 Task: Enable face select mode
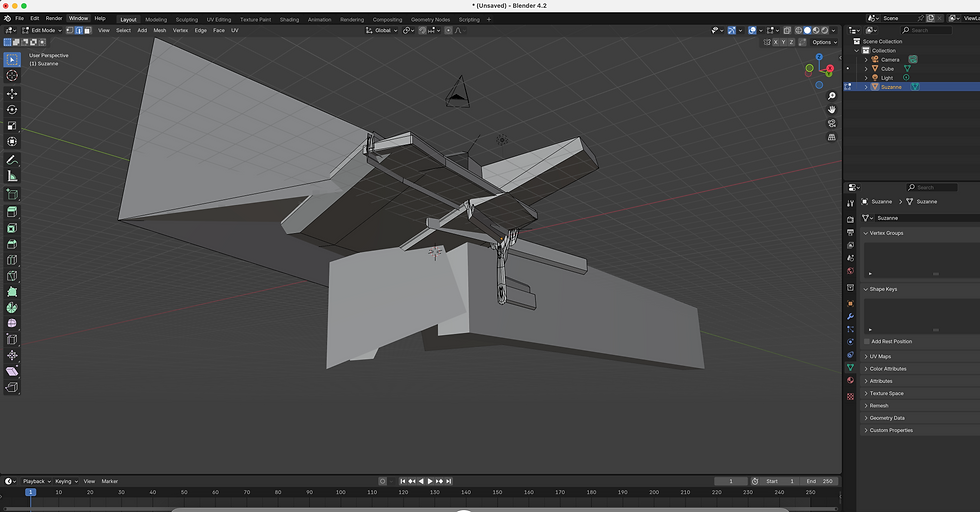point(88,30)
